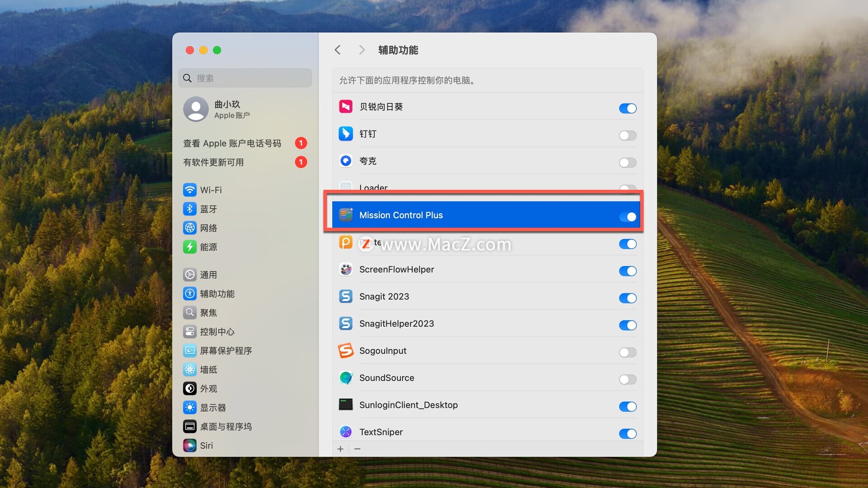Viewport: 868px width, 488px height.
Task: Open General (通用) gear icon
Action: pyautogui.click(x=190, y=275)
